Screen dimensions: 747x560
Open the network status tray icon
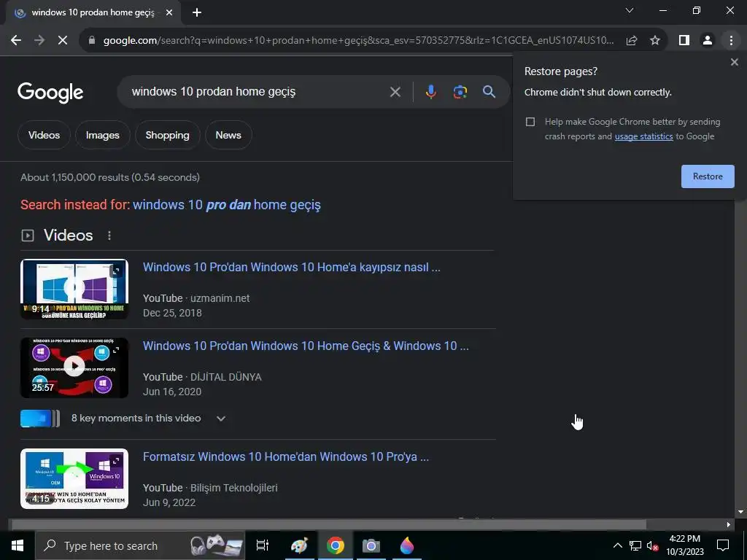point(635,545)
